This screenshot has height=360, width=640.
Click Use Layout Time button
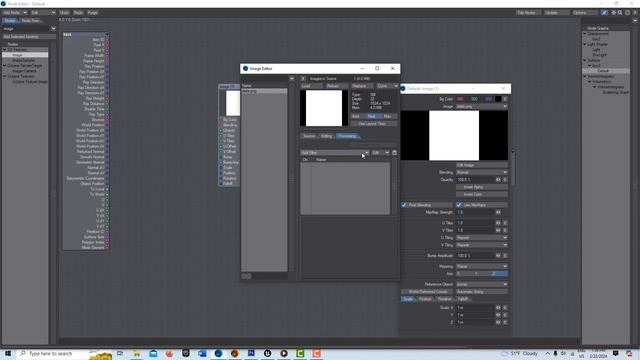374,124
